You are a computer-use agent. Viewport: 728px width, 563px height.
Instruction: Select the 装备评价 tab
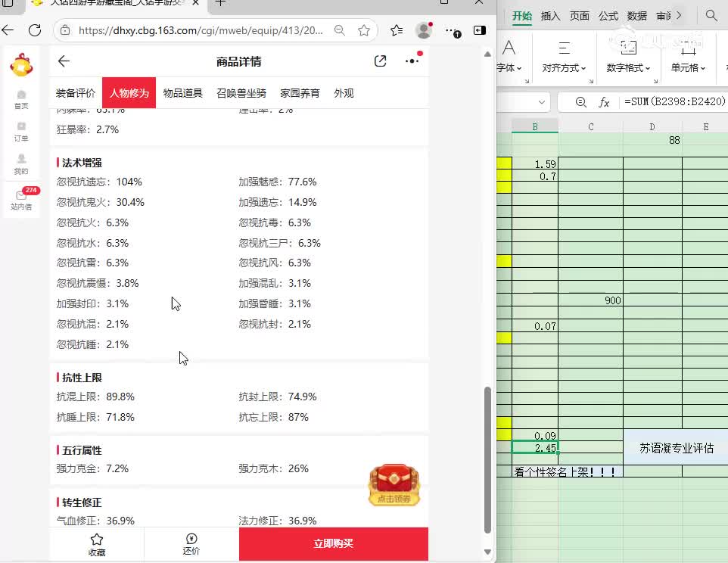[x=76, y=93]
